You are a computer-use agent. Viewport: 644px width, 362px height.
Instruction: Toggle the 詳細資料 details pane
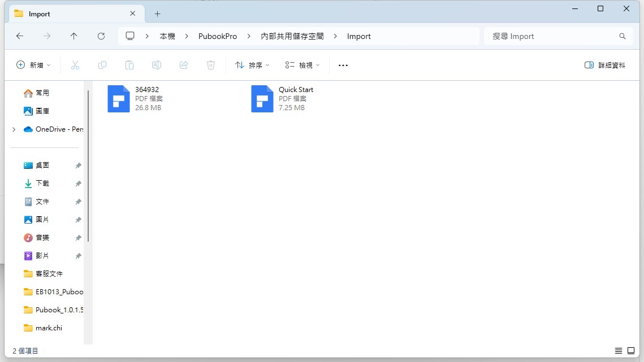click(x=604, y=65)
